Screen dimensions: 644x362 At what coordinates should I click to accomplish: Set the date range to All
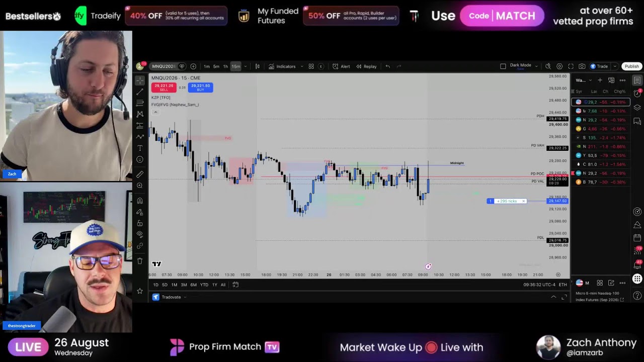(x=223, y=285)
